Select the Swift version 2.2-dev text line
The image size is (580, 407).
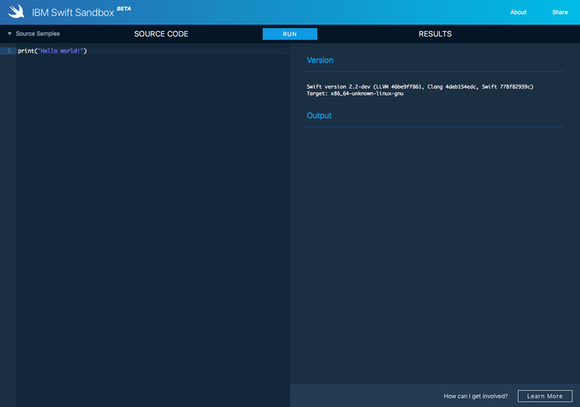click(420, 87)
